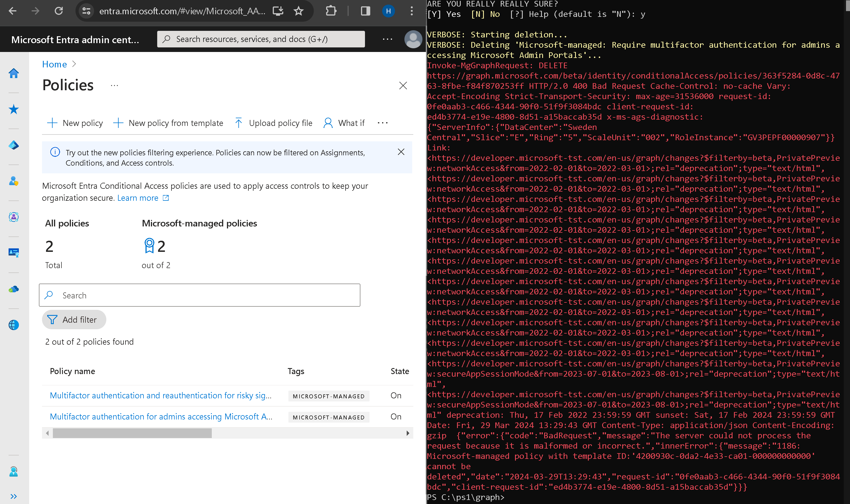Open the browser side panel icon

pyautogui.click(x=365, y=11)
